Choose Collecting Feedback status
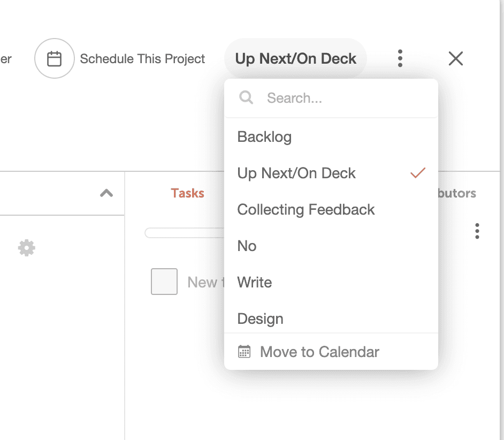Viewport: 504px width, 440px height. click(331, 210)
